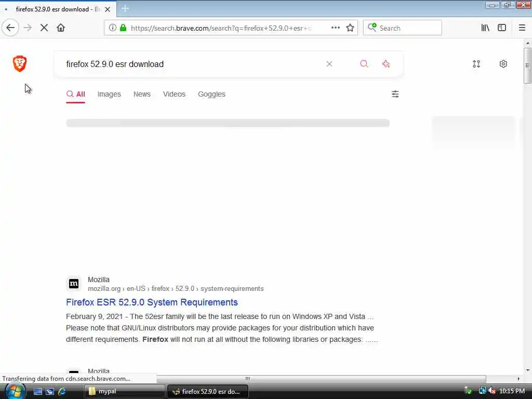Switch to the Goggles tab

211,94
